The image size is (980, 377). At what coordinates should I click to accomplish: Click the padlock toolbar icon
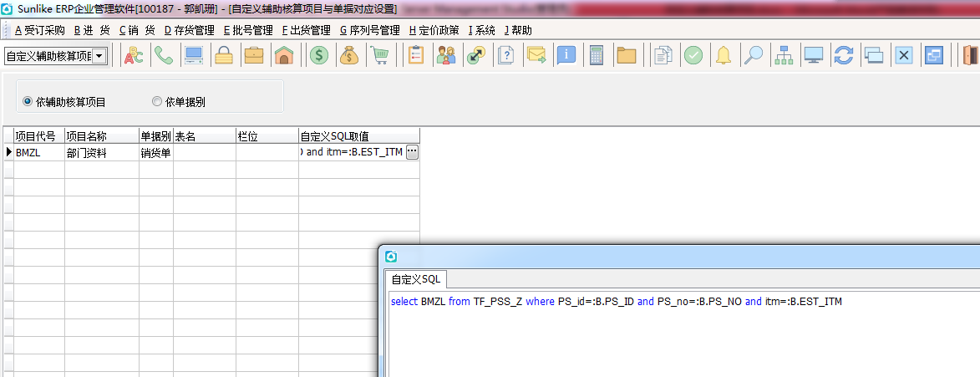click(x=224, y=56)
